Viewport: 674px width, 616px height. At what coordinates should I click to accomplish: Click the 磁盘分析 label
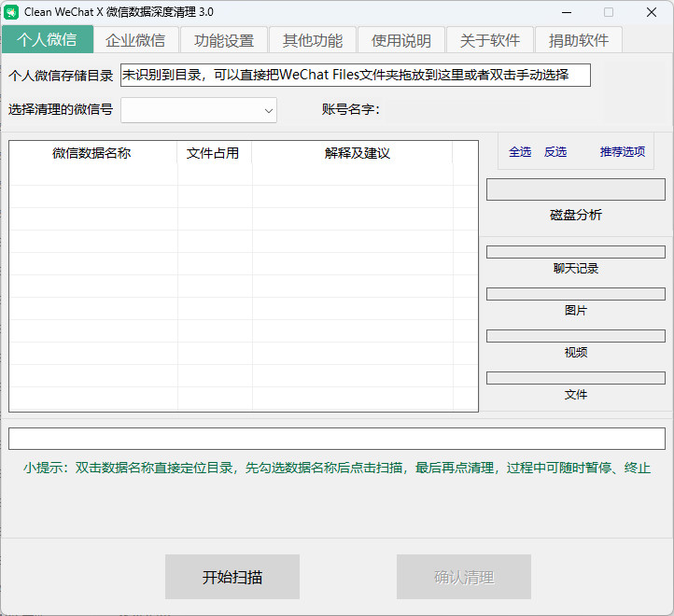point(576,215)
